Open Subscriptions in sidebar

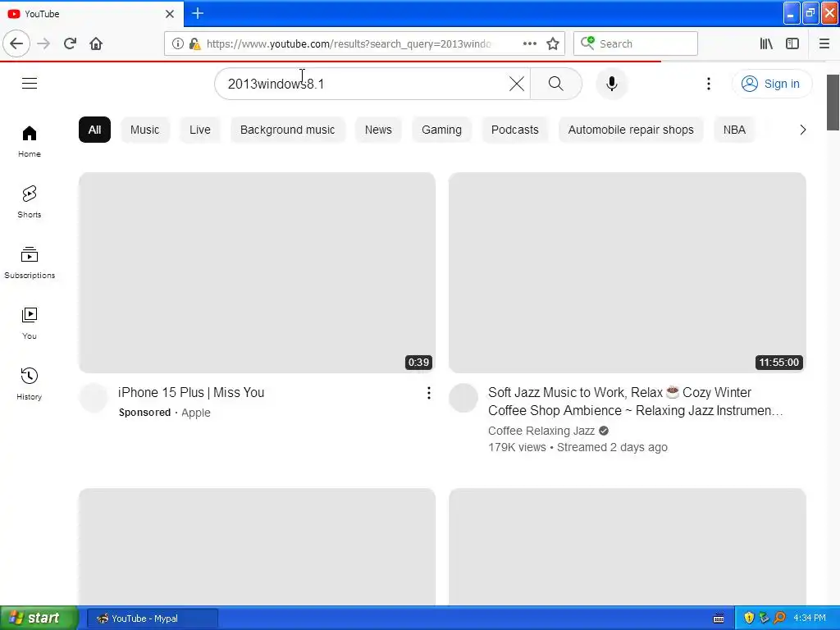(30, 262)
